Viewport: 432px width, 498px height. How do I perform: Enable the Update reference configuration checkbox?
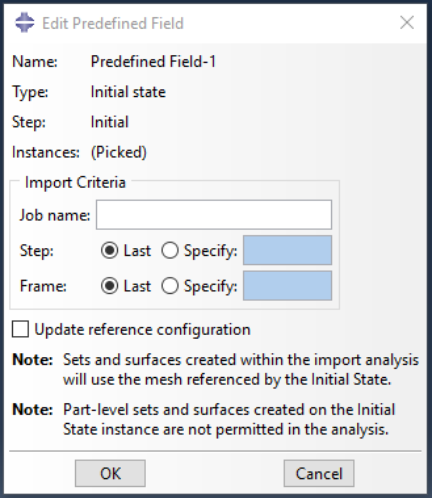click(20, 329)
